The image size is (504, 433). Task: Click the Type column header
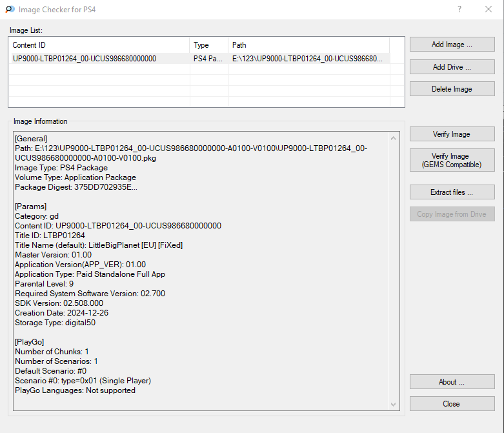point(209,45)
